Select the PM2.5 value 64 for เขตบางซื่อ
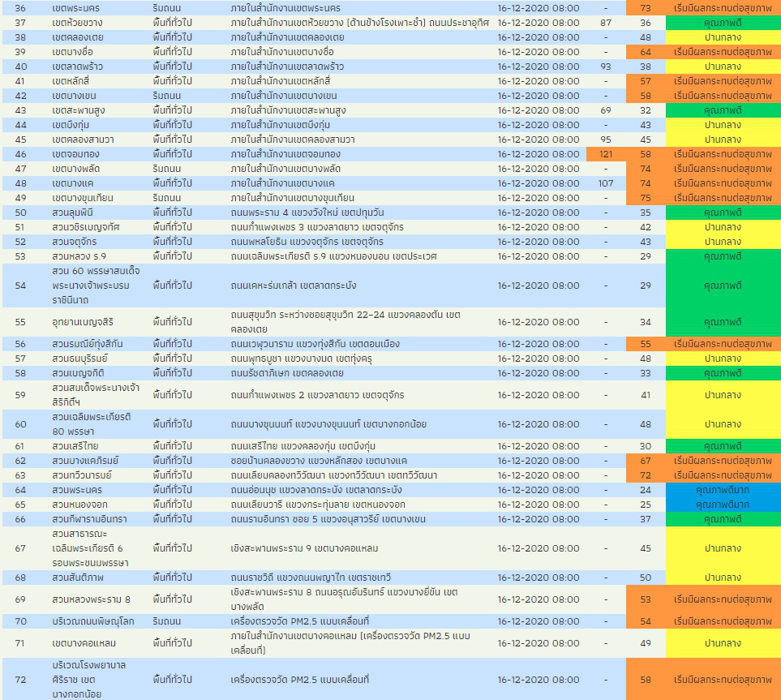The image size is (781, 700). tap(646, 52)
